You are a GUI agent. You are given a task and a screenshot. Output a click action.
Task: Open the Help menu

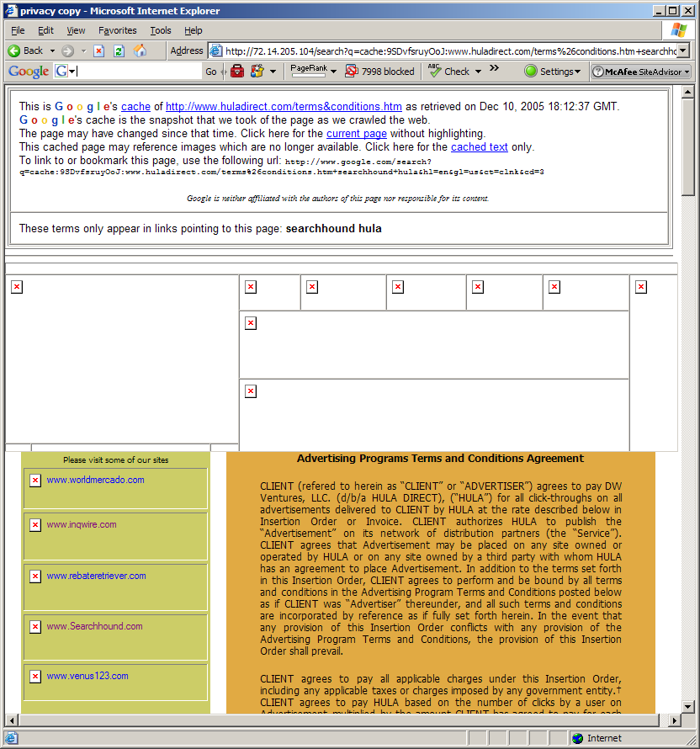[194, 30]
